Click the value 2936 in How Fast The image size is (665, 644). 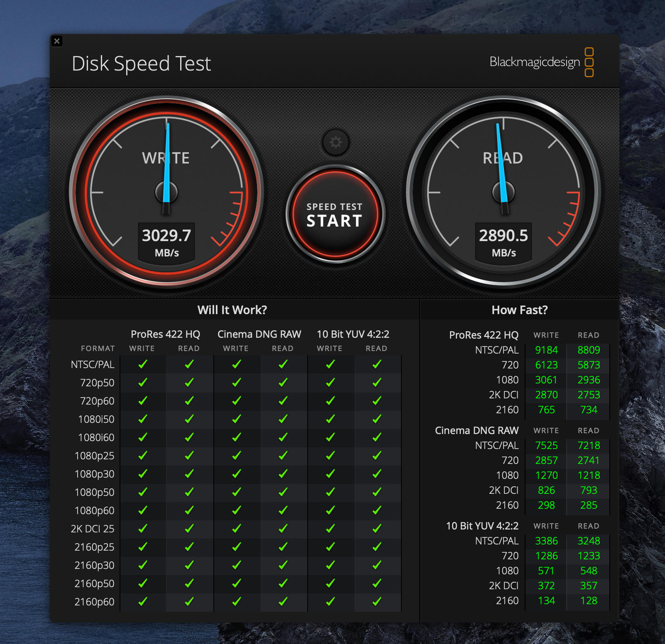pos(589,380)
